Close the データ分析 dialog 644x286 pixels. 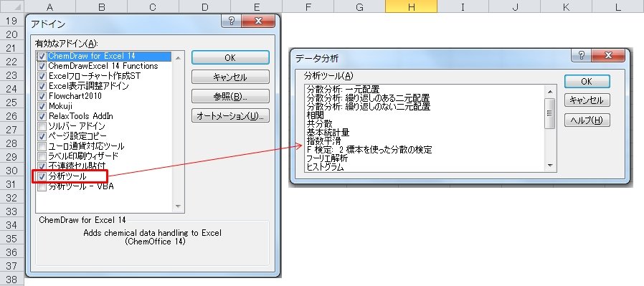pyautogui.click(x=608, y=56)
